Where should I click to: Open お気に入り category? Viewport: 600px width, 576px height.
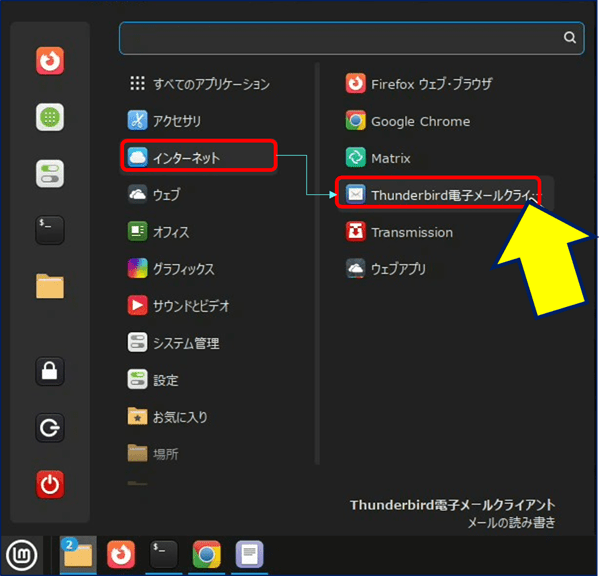[199, 417]
